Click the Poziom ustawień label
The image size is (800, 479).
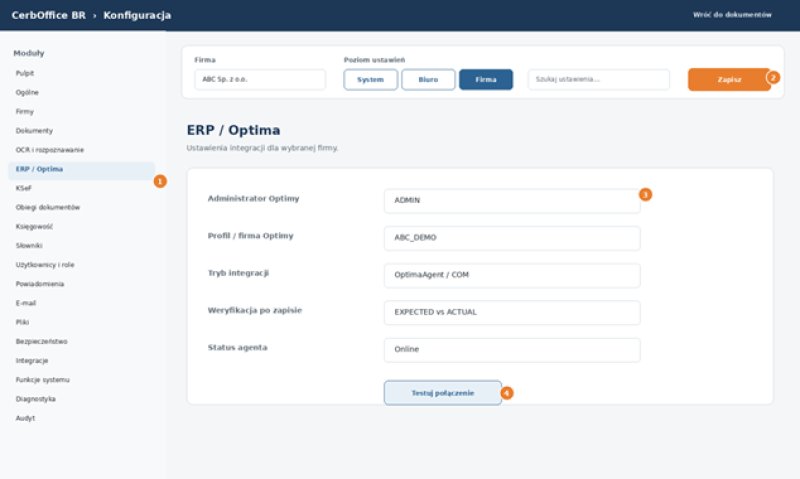point(374,60)
